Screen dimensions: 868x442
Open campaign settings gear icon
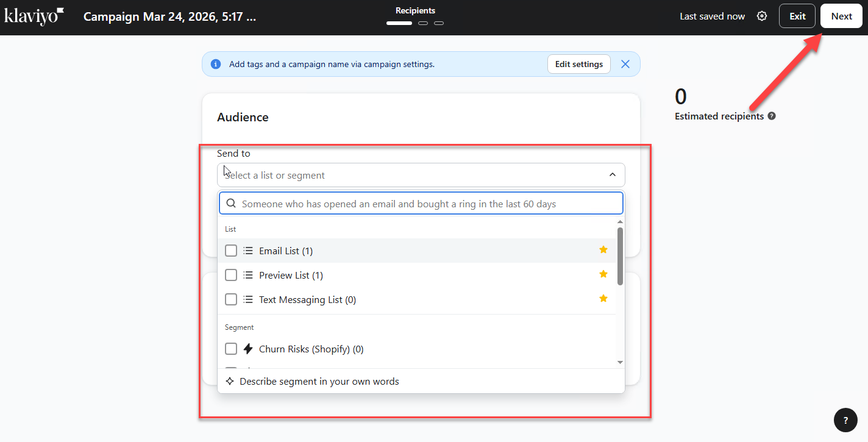point(762,16)
